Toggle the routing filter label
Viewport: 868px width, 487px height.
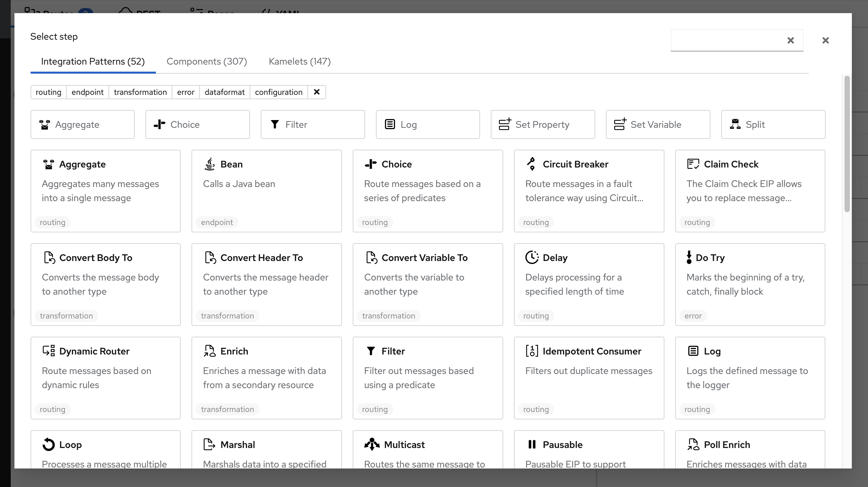pyautogui.click(x=48, y=92)
